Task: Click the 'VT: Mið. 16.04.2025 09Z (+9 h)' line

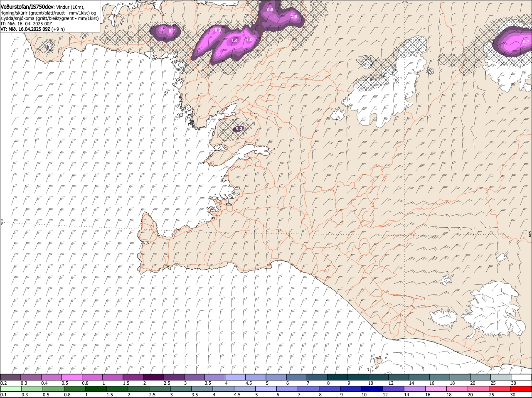Action: click(x=32, y=29)
